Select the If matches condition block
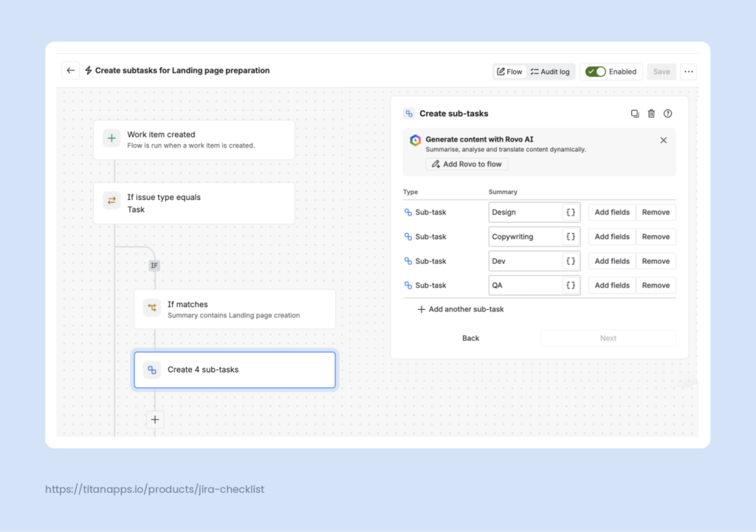 tap(235, 309)
